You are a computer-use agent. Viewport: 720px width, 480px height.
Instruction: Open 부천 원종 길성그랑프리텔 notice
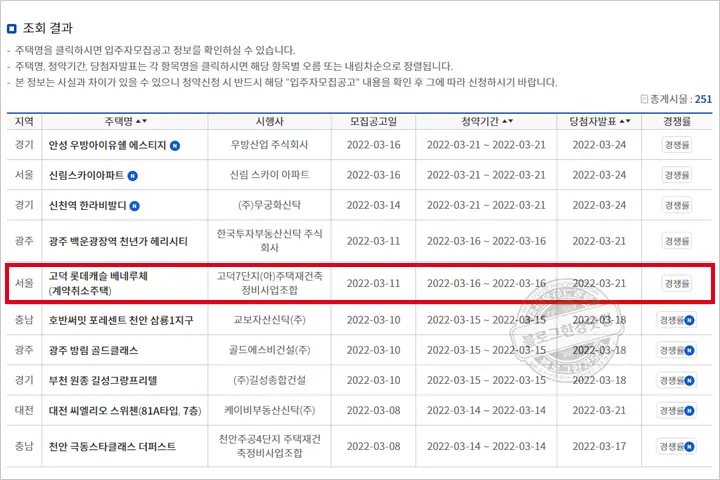(x=103, y=380)
